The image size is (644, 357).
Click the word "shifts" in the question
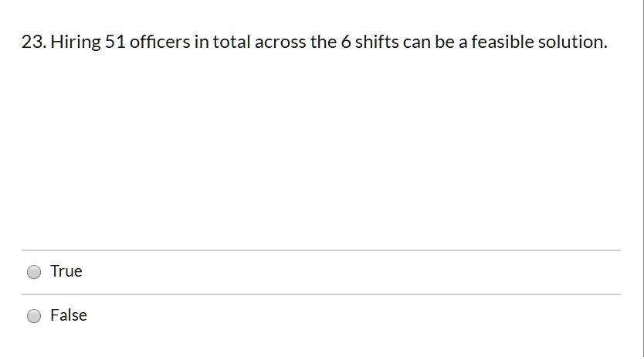click(377, 42)
